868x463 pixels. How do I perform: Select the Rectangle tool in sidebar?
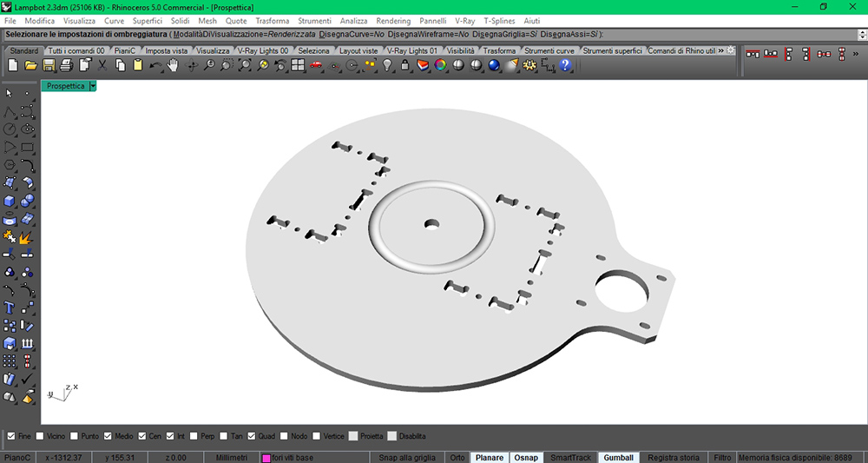click(27, 147)
